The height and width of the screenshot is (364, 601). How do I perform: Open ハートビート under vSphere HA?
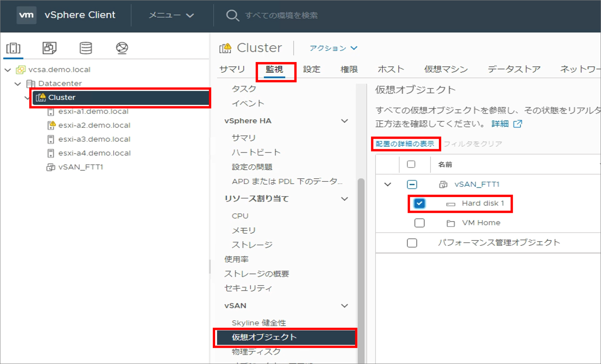click(x=256, y=152)
